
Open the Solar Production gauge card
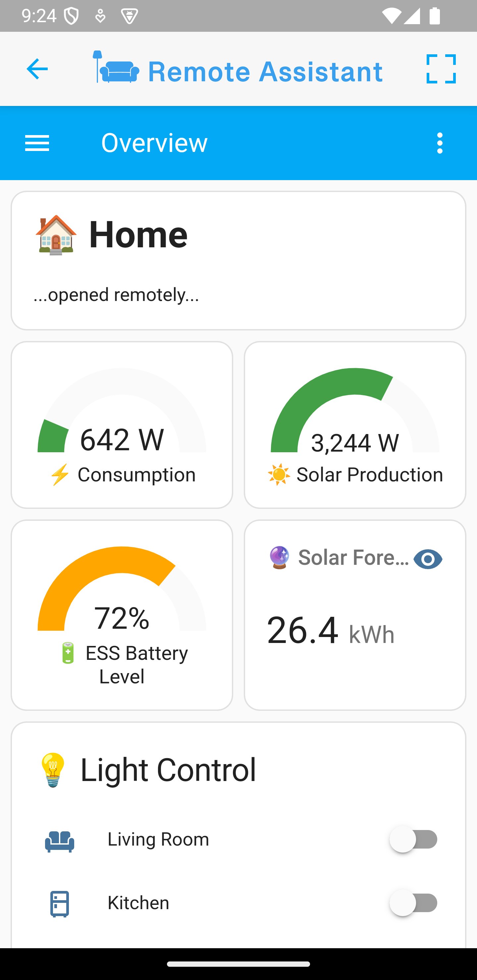355,424
